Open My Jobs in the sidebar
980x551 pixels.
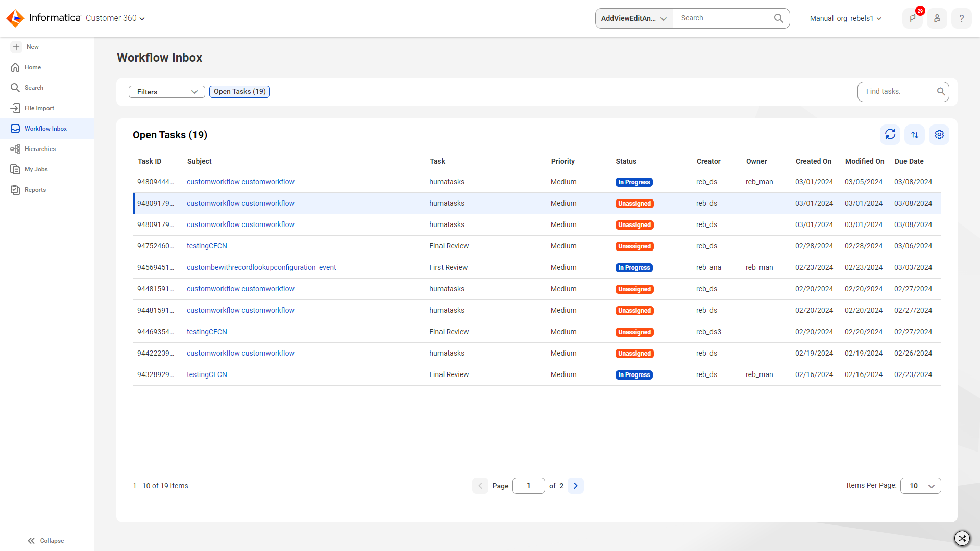click(47, 169)
